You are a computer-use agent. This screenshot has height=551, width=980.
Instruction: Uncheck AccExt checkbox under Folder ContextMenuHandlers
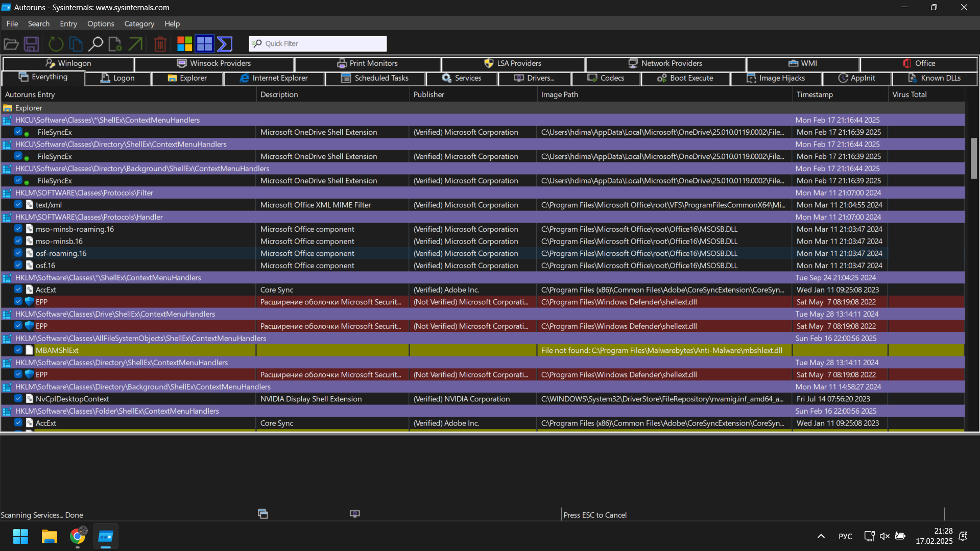pos(18,423)
